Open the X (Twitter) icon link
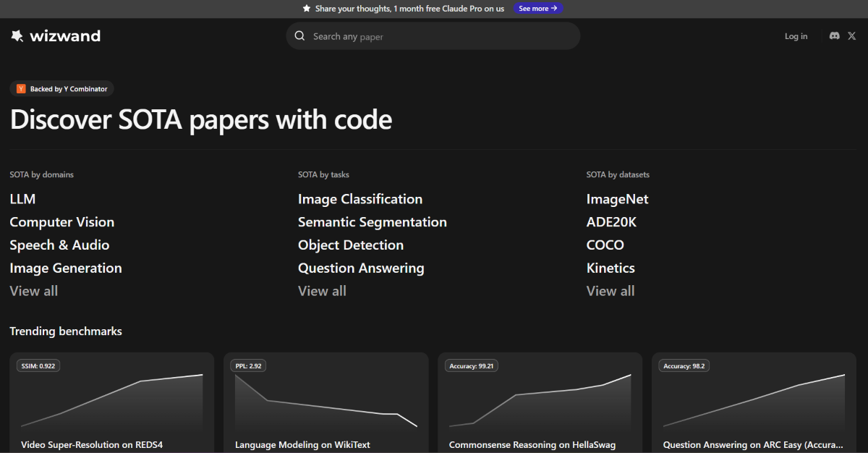This screenshot has height=453, width=868. (852, 36)
